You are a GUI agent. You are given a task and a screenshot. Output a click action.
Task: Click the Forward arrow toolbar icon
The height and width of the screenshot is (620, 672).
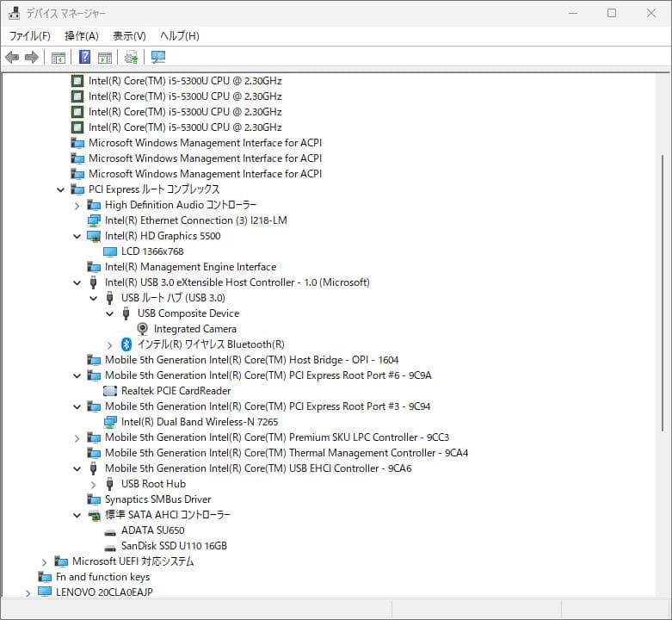(32, 57)
